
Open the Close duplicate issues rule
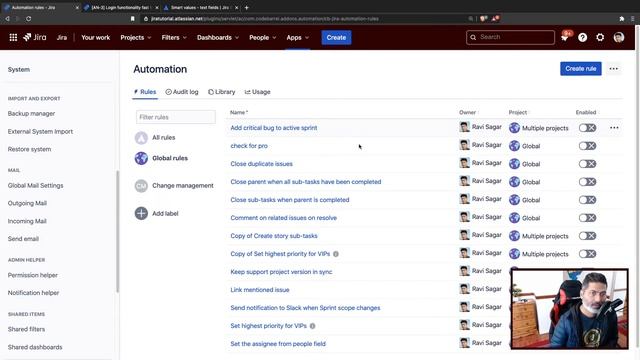[x=261, y=164]
